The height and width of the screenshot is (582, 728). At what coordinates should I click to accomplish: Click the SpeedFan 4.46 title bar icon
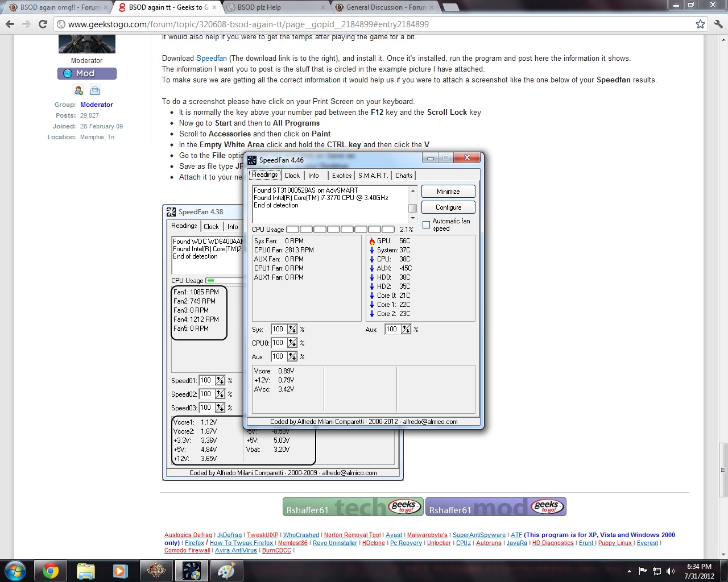click(x=252, y=160)
